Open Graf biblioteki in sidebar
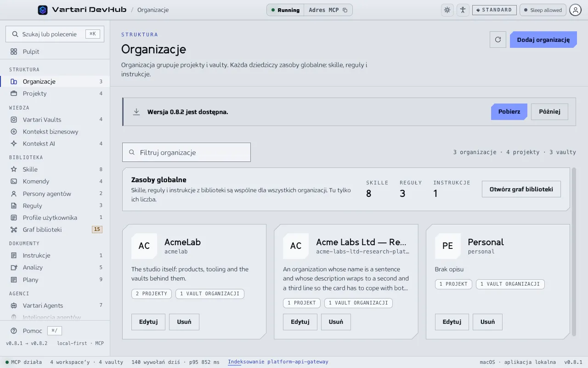 (55, 230)
